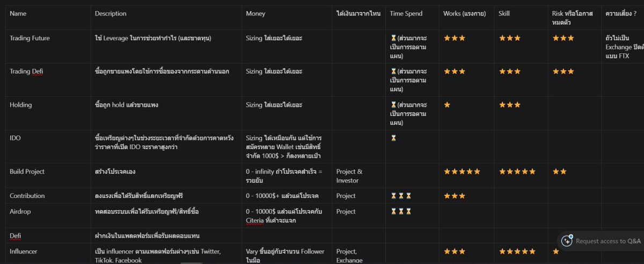Screen dimensions: 644x264
Task: Click the five-star Skill rating in Influencer row
Action: [517, 251]
